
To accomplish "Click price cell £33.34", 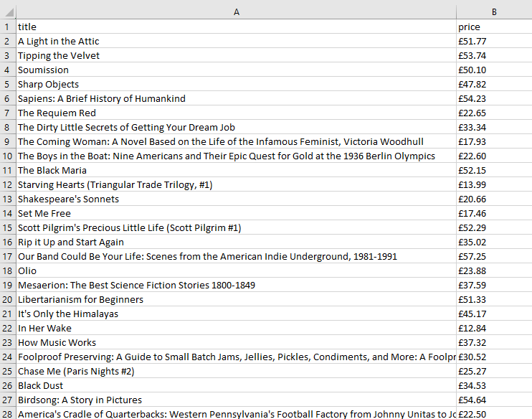I will pyautogui.click(x=494, y=127).
